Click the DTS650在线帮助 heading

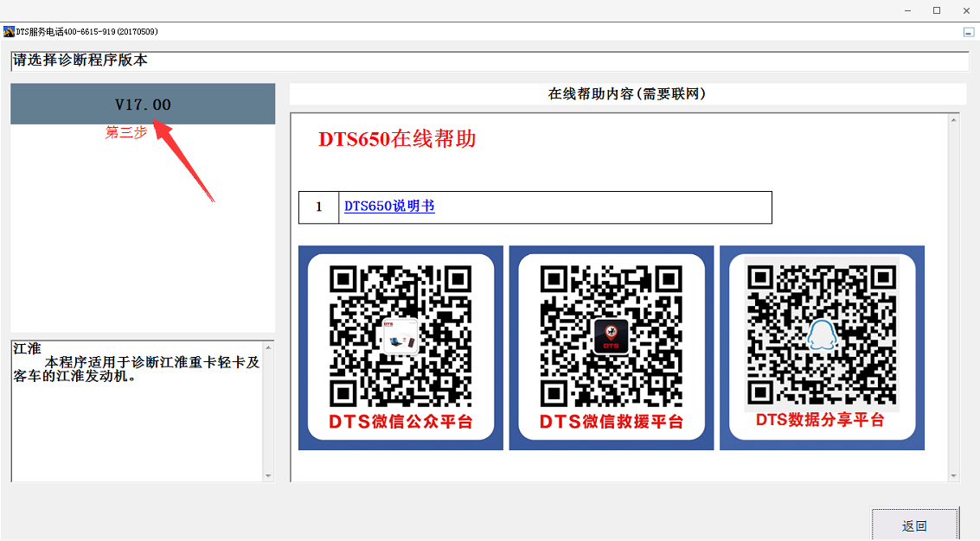coord(398,138)
